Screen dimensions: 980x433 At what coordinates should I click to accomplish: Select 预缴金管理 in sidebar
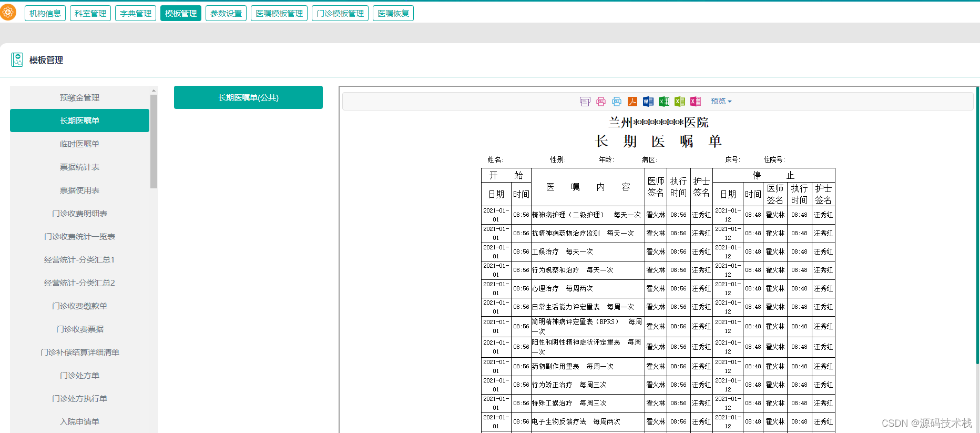click(x=79, y=97)
